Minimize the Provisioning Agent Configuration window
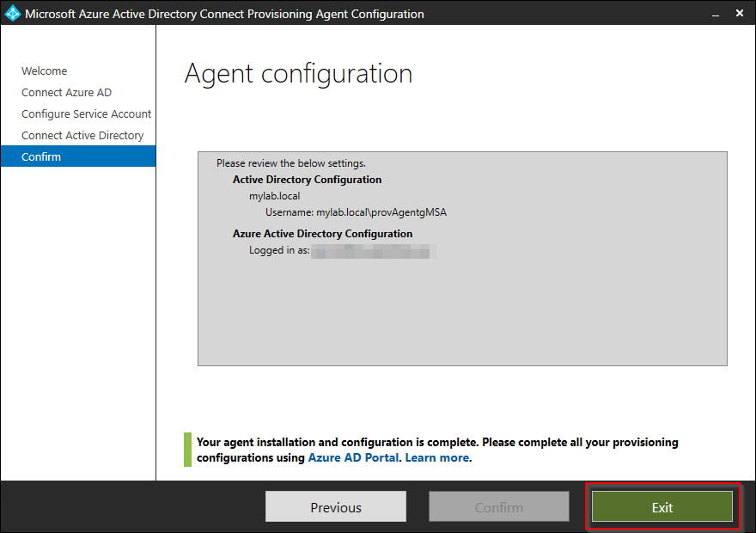This screenshot has width=756, height=533. [716, 14]
